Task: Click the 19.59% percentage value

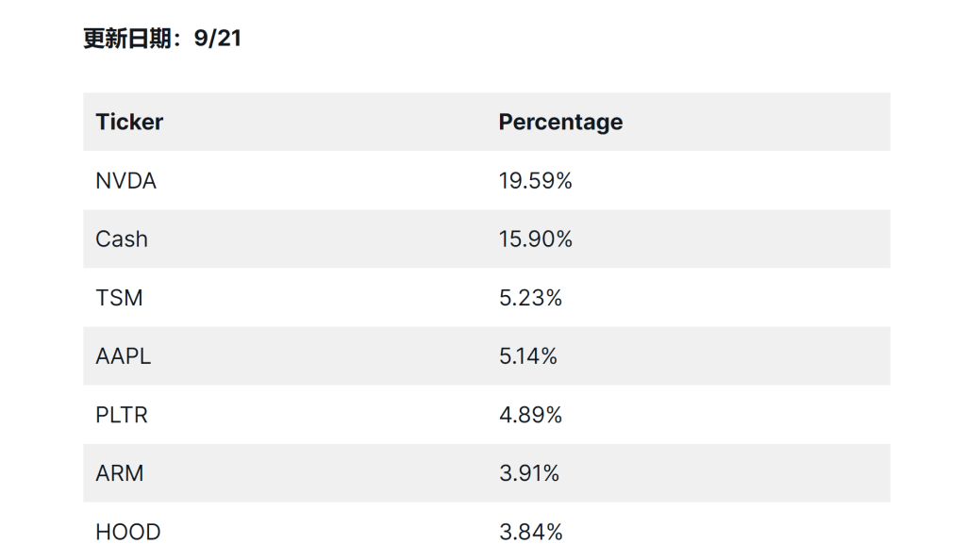Action: click(x=535, y=181)
